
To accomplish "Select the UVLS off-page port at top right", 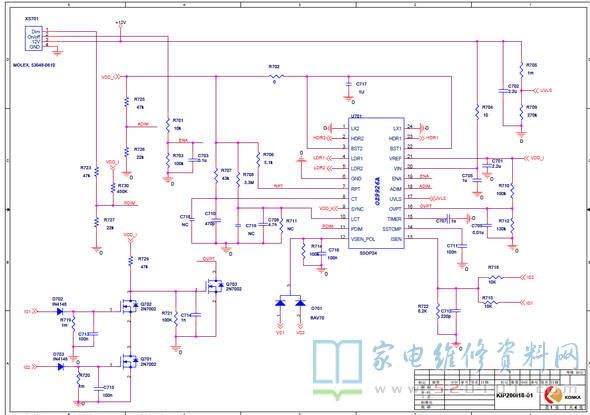I will (x=543, y=91).
